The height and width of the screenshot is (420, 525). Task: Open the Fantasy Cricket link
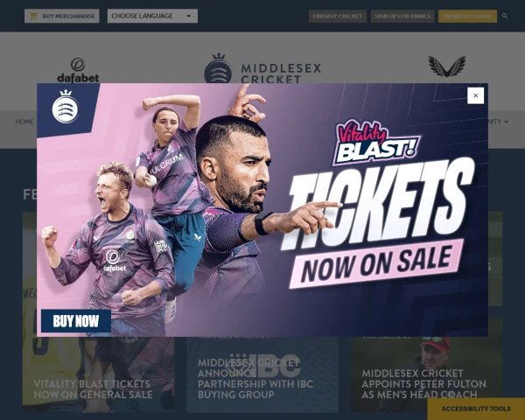(338, 16)
